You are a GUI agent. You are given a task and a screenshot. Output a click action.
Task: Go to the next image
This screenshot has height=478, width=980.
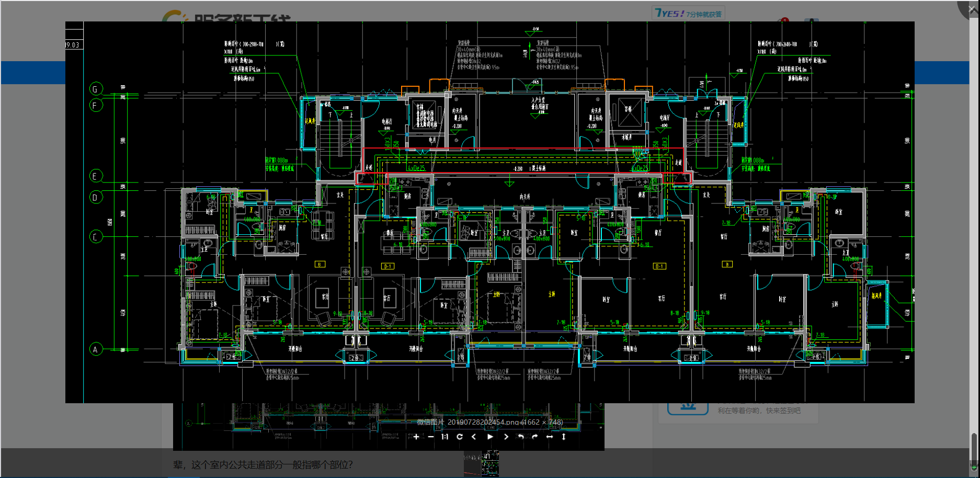tap(506, 437)
